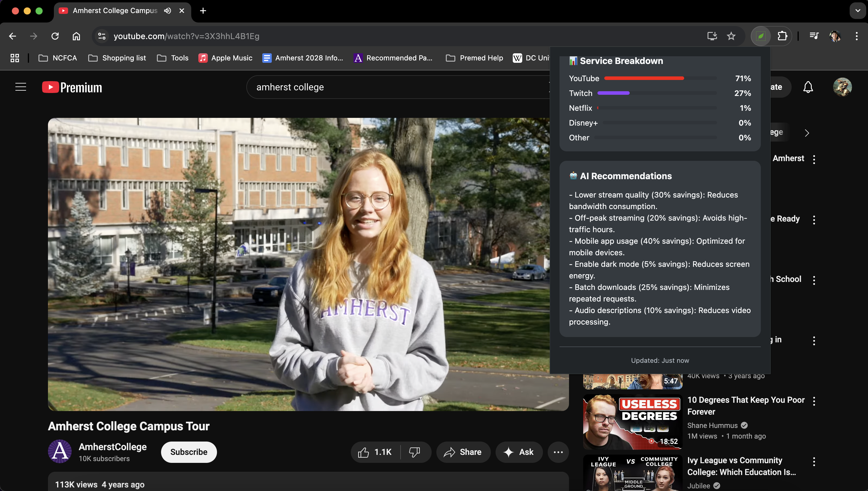Mute the tab via speaker icon

tap(168, 11)
